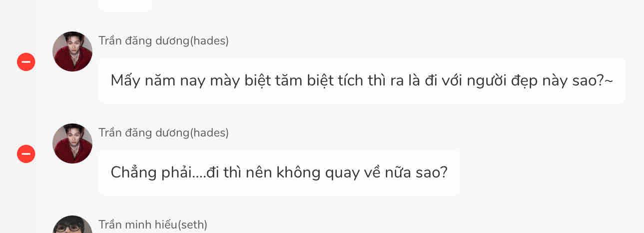The height and width of the screenshot is (233, 644).
Task: Click the red minus icon beside the "Chẳng phải" message
Action: click(26, 154)
